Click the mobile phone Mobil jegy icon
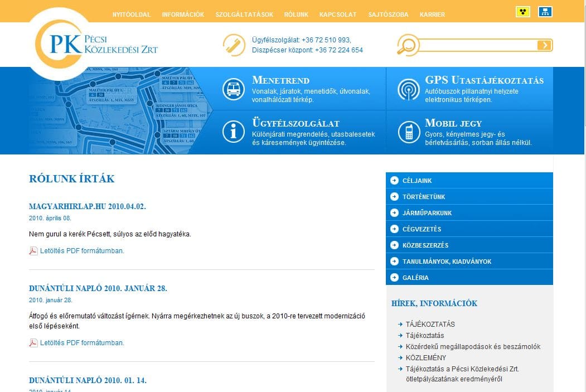586x392 pixels. [x=409, y=132]
